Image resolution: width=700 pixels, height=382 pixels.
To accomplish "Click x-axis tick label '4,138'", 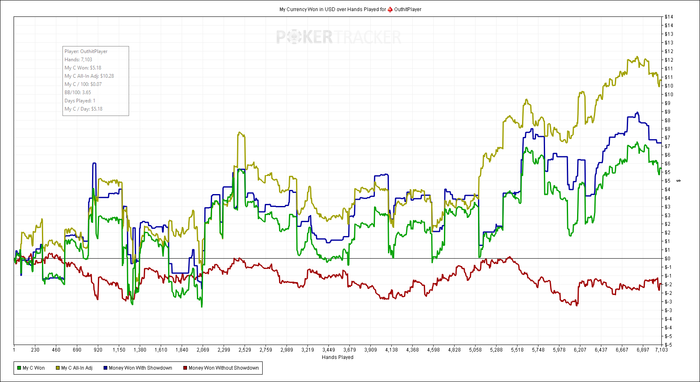I will coord(391,351).
